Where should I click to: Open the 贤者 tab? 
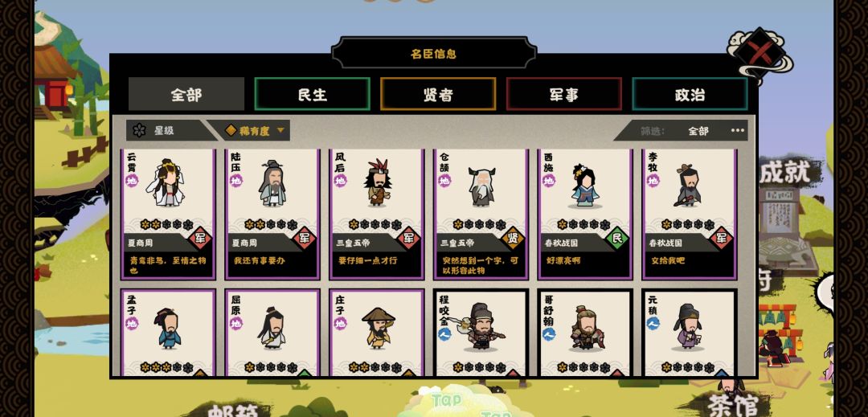click(438, 95)
